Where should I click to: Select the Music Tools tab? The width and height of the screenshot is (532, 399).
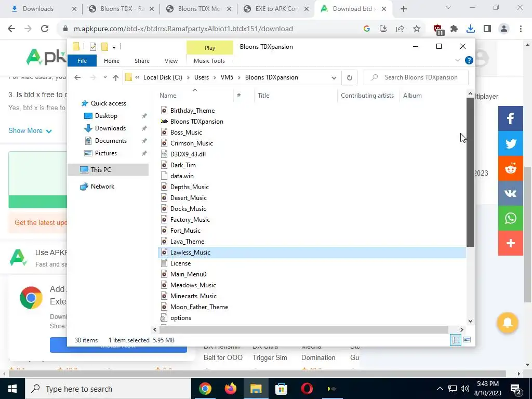point(209,61)
